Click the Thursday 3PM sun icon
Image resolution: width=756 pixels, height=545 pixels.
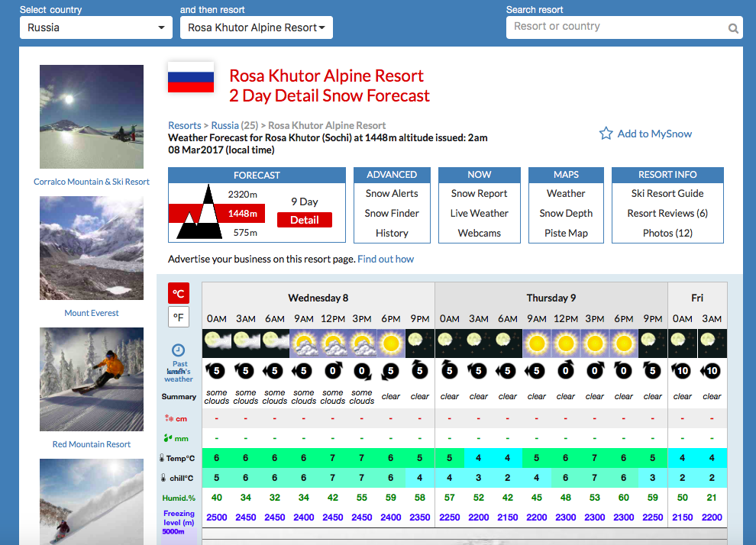coord(595,343)
